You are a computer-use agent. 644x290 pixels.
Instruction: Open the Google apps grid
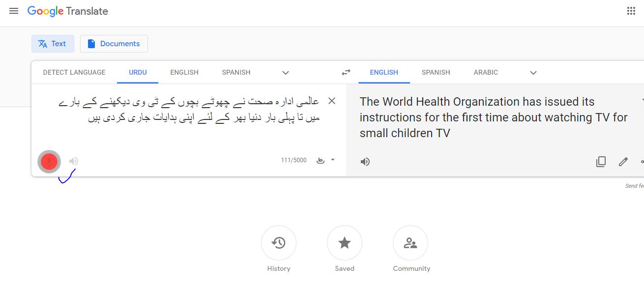click(x=631, y=10)
